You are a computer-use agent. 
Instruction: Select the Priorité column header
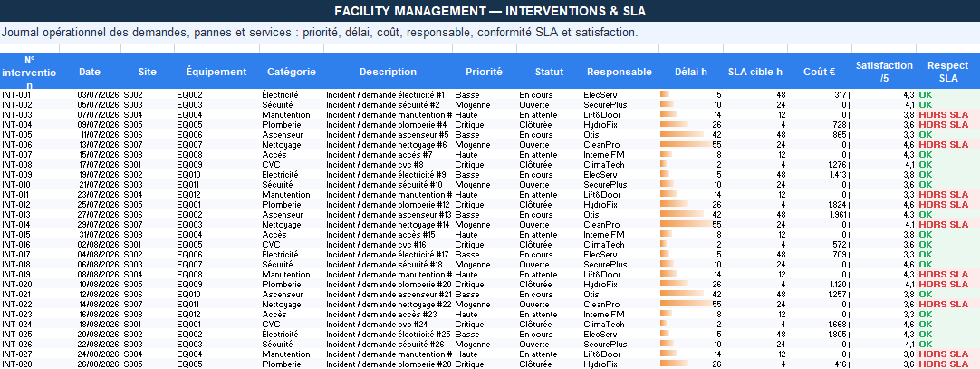(485, 72)
